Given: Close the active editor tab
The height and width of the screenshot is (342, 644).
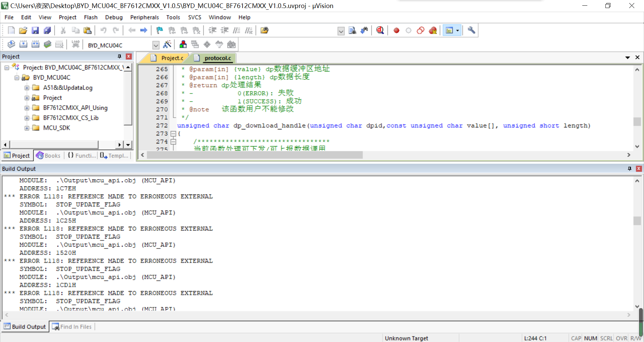Looking at the screenshot, I should [637, 57].
